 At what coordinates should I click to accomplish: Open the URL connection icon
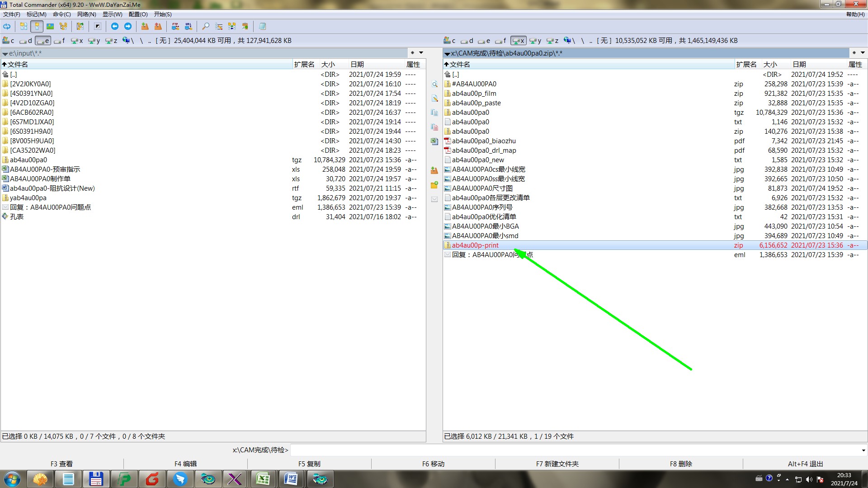(189, 26)
